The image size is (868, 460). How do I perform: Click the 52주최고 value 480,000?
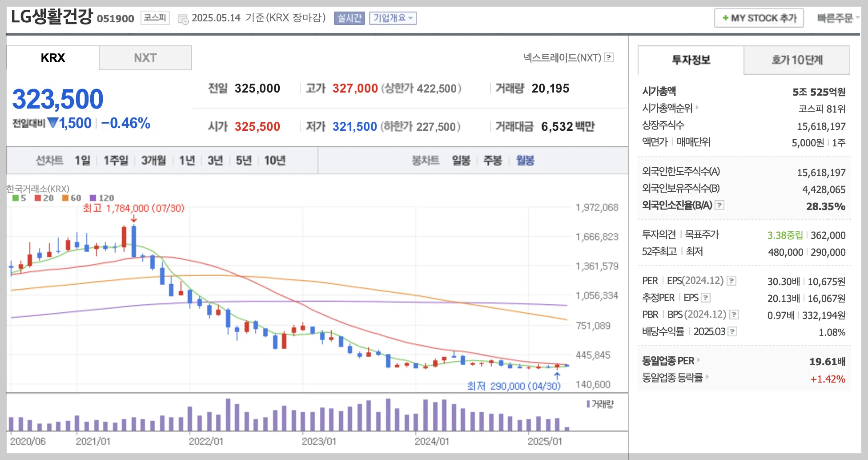point(785,252)
